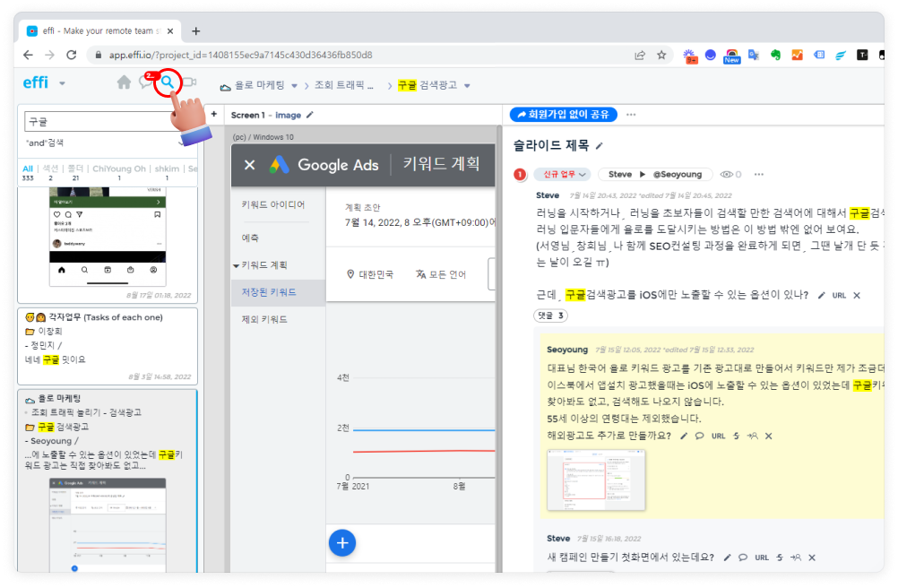Edit Screen 1 name with pencil icon

coord(310,115)
